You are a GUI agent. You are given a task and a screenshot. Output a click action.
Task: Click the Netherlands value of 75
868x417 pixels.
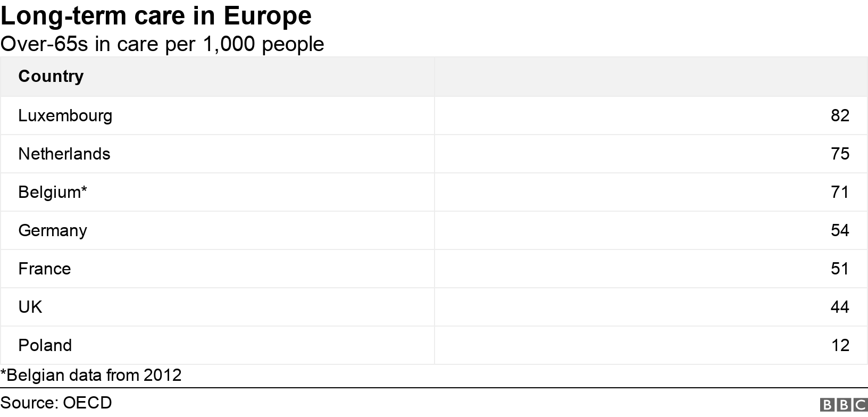point(840,154)
